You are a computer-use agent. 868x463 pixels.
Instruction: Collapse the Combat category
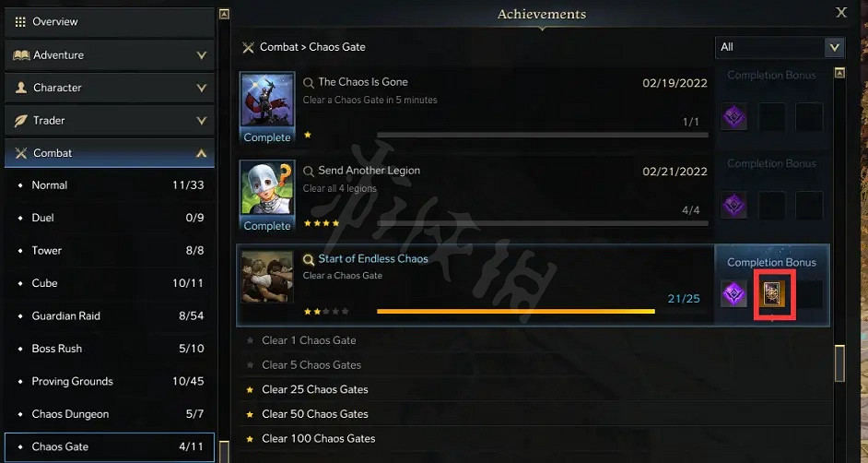point(110,153)
